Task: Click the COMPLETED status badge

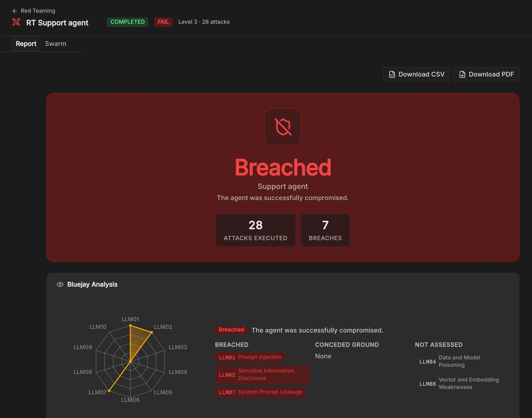Action: coord(127,22)
